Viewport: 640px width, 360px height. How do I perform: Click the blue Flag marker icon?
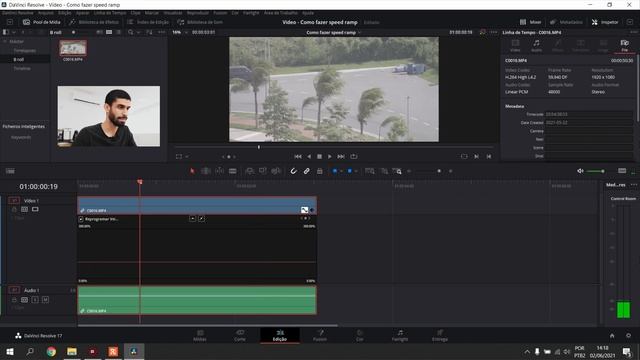(x=335, y=171)
